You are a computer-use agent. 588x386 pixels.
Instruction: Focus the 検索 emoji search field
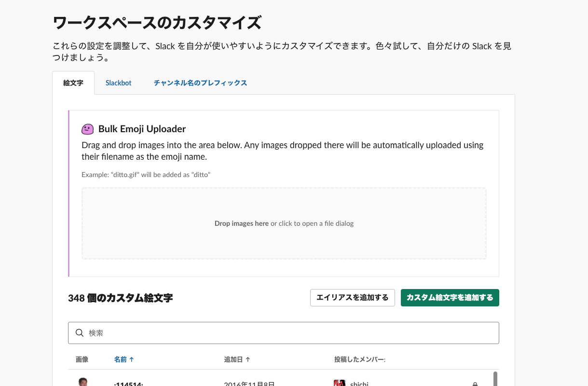tap(284, 333)
